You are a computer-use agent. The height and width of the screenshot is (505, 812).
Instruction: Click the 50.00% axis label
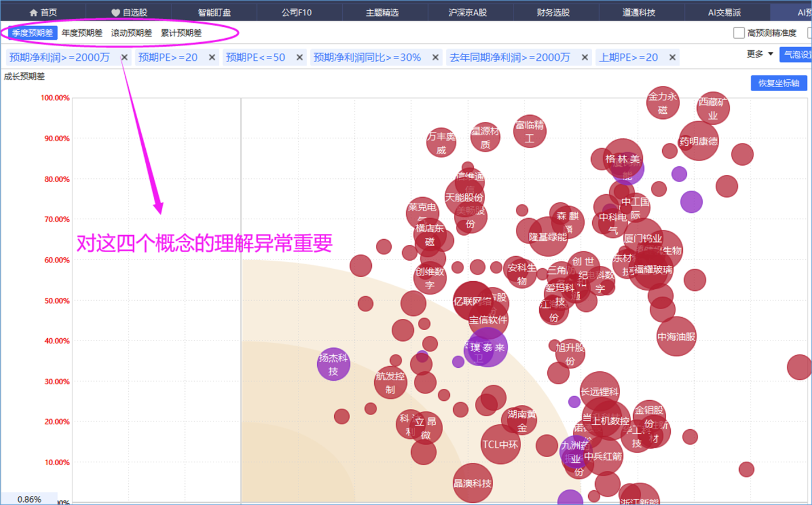[57, 301]
